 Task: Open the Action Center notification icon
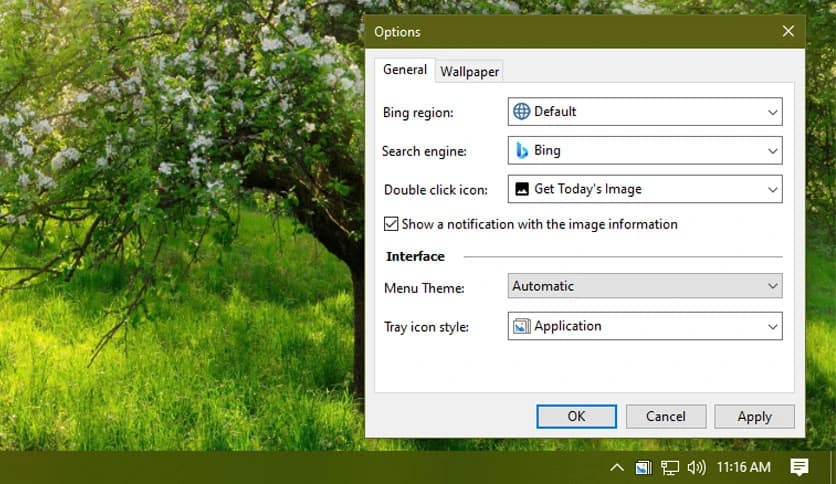[799, 467]
